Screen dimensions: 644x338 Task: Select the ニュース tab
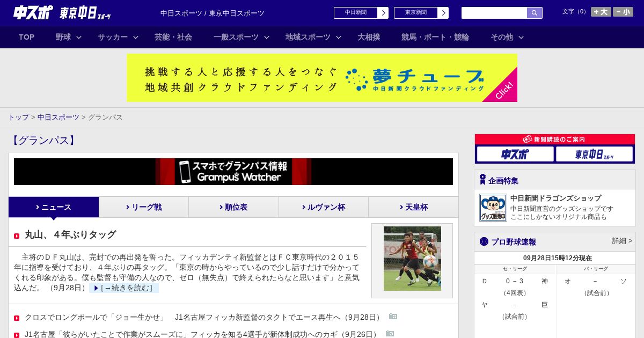54,207
